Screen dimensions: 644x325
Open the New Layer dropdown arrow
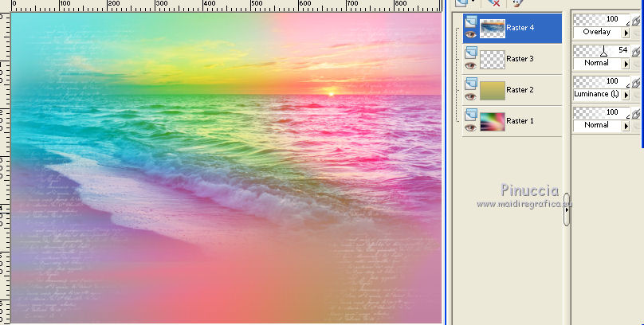click(x=473, y=2)
